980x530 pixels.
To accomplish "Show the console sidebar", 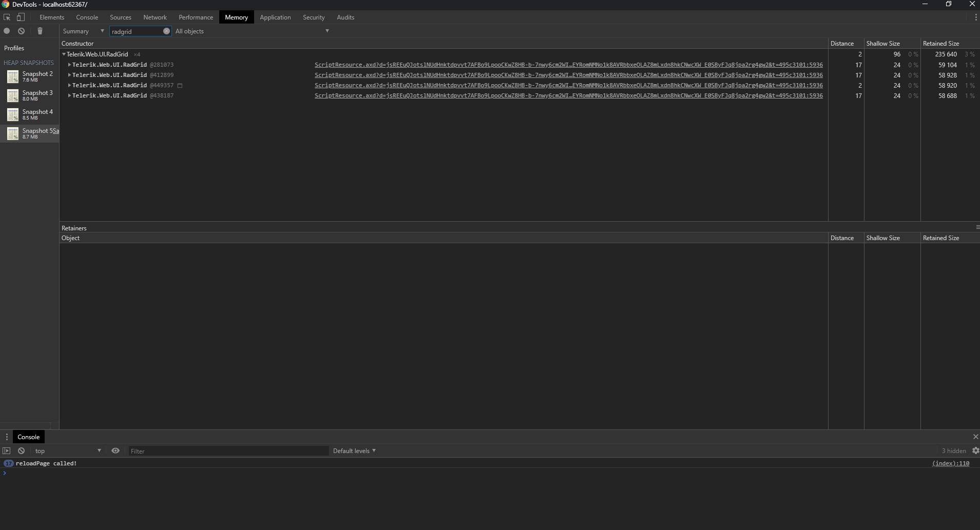I will (7, 451).
